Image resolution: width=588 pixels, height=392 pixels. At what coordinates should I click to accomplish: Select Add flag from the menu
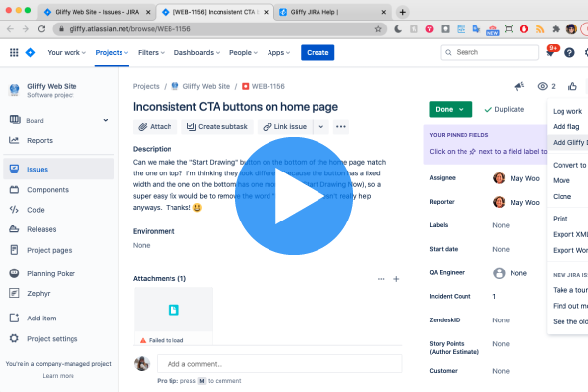coord(567,126)
